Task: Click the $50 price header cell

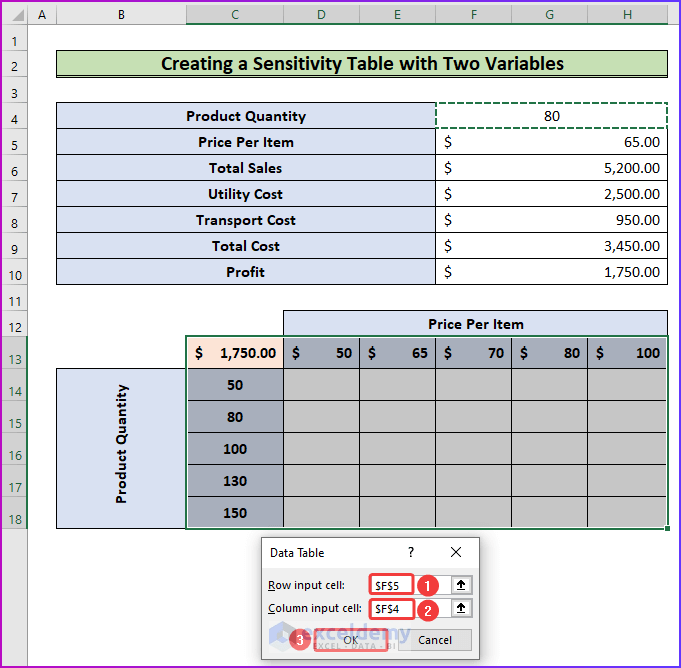Action: click(x=321, y=353)
